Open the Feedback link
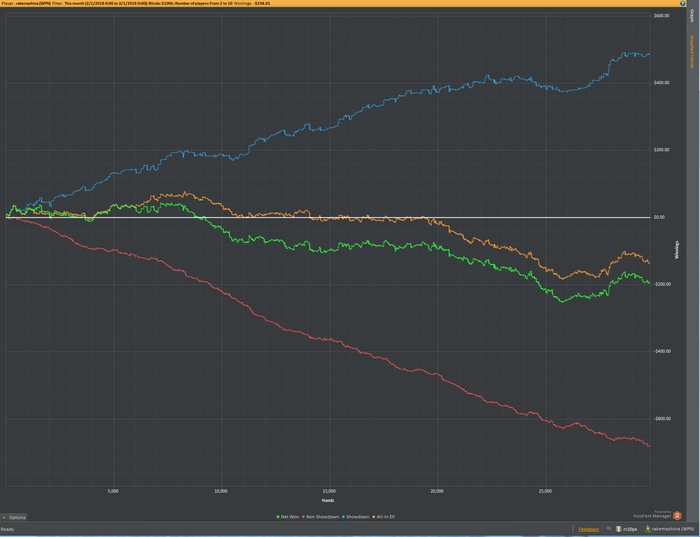Screen dimensions: 700x537 coord(589,529)
